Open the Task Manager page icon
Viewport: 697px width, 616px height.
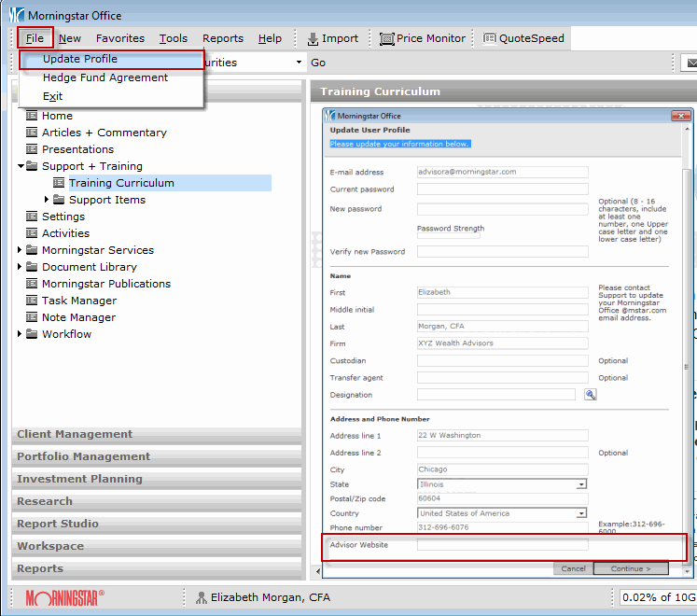32,301
